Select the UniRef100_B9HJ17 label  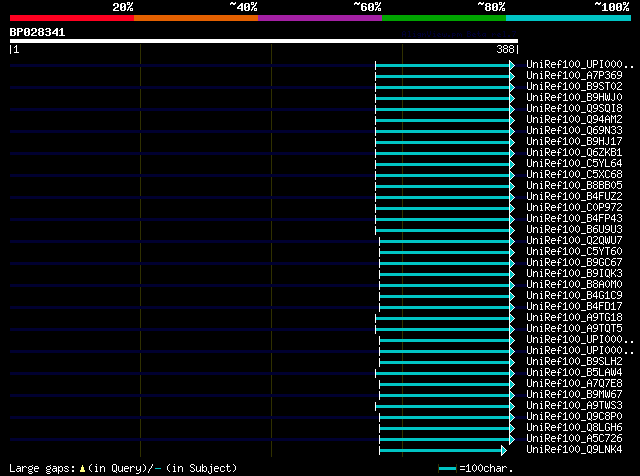click(574, 141)
